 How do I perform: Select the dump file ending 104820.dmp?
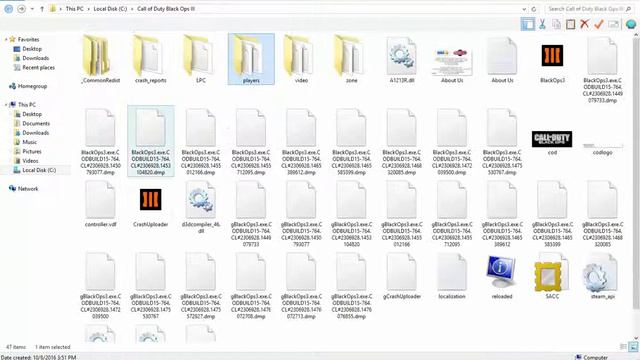point(151,141)
